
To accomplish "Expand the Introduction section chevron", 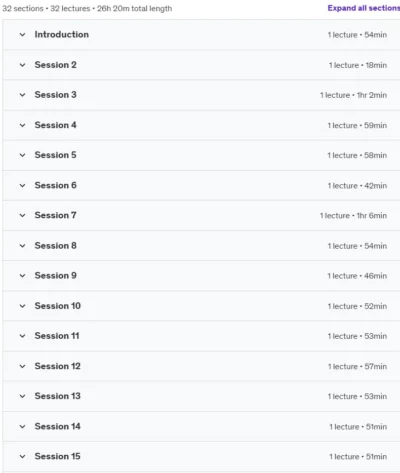I will pos(22,34).
